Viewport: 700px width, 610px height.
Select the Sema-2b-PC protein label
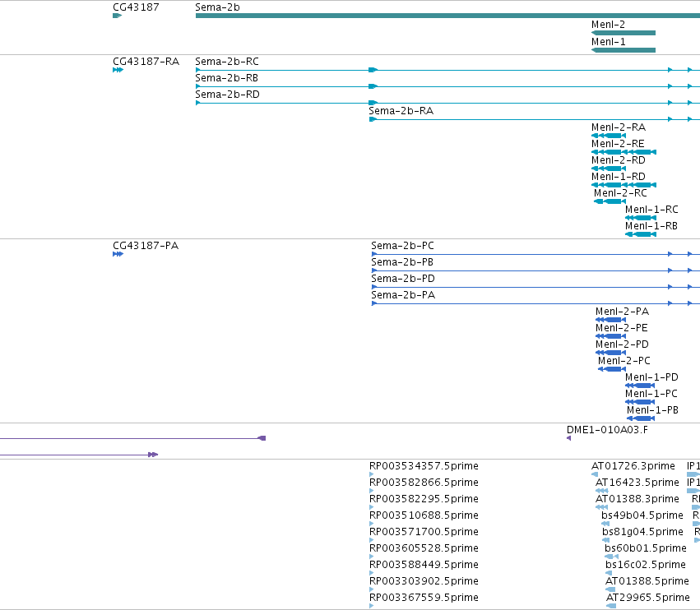click(402, 246)
